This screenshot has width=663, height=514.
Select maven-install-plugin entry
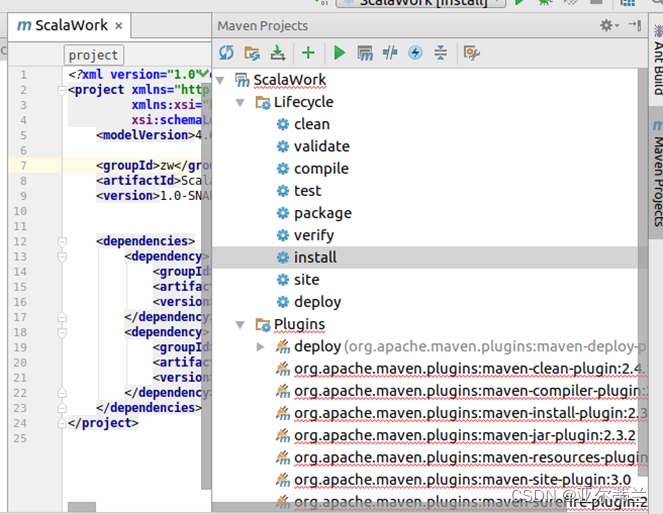pyautogui.click(x=471, y=413)
